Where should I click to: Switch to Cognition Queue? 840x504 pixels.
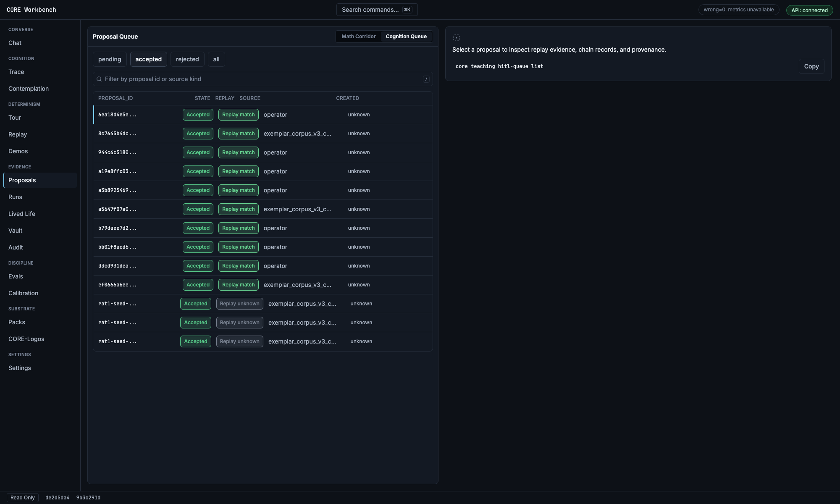tap(406, 37)
